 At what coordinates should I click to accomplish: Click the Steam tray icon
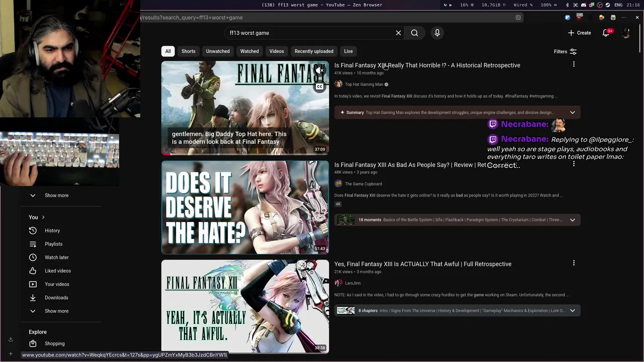(x=608, y=5)
